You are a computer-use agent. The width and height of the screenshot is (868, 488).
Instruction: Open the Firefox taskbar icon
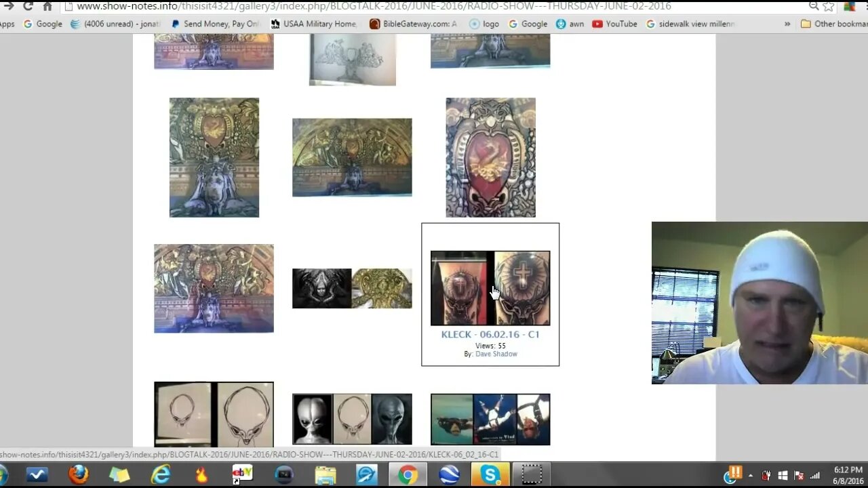(79, 474)
